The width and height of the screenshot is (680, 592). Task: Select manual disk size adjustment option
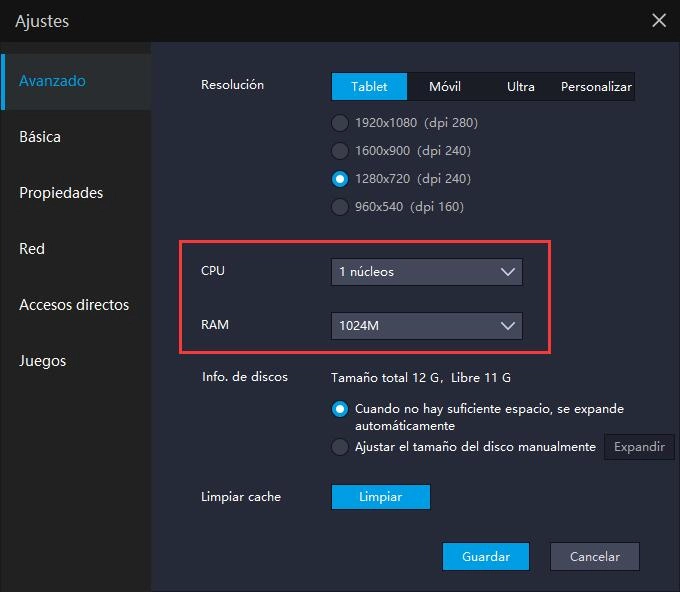(340, 447)
